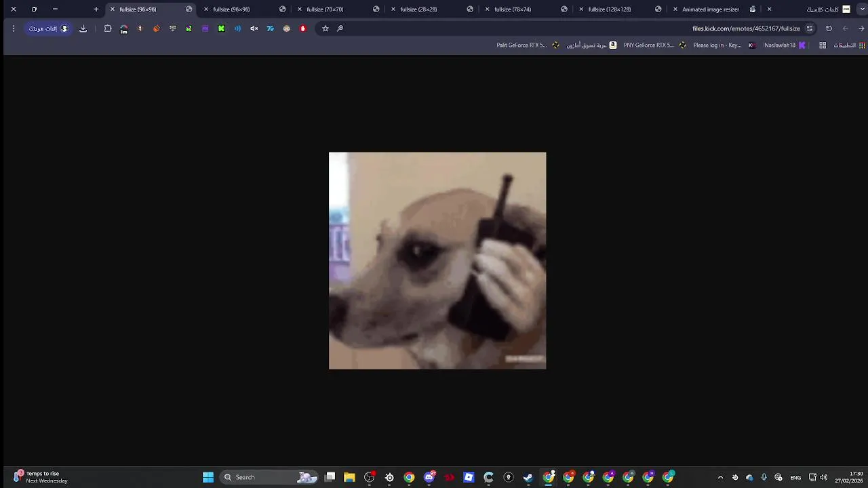Open the Temps to rise weather widget
The width and height of the screenshot is (868, 488).
(x=41, y=477)
